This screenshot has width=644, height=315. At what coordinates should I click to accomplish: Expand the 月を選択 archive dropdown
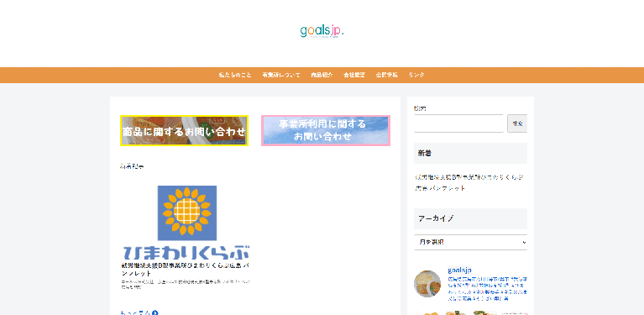click(x=470, y=242)
